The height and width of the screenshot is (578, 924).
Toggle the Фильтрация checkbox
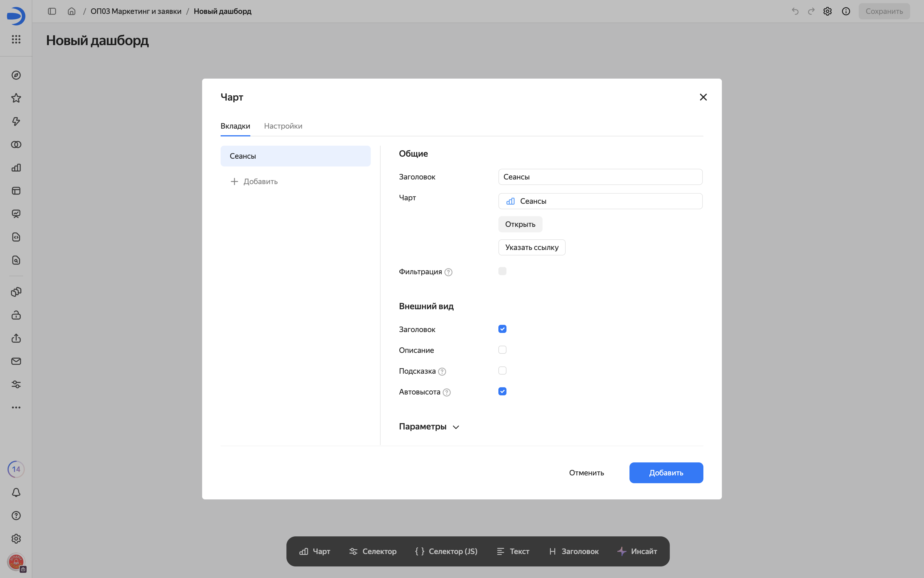click(x=502, y=271)
